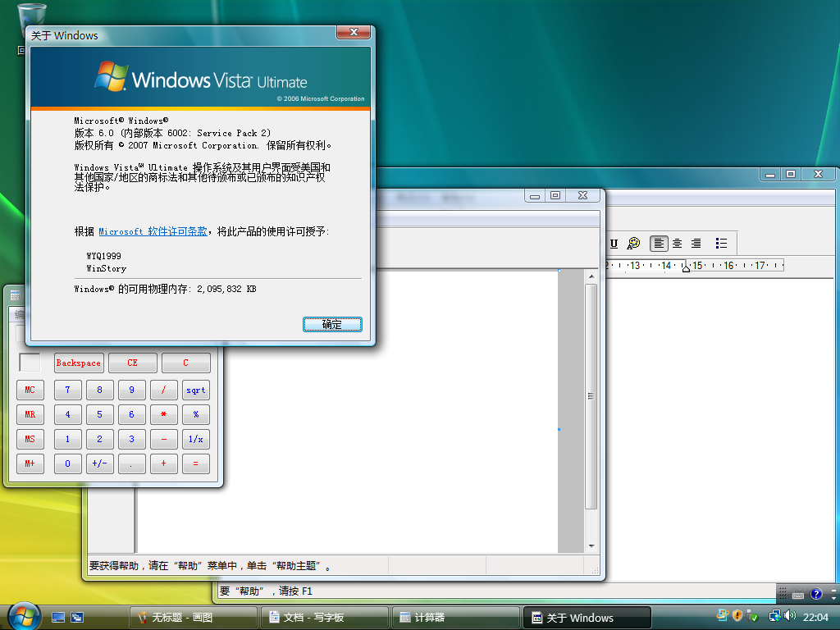Minimize the Paint window

pyautogui.click(x=535, y=195)
